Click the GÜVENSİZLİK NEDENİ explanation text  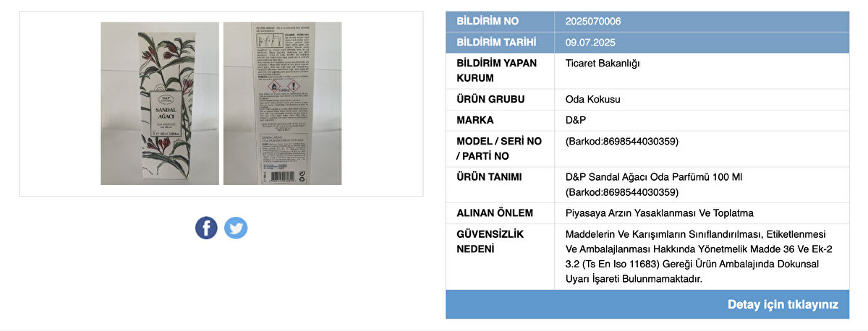[x=697, y=257]
